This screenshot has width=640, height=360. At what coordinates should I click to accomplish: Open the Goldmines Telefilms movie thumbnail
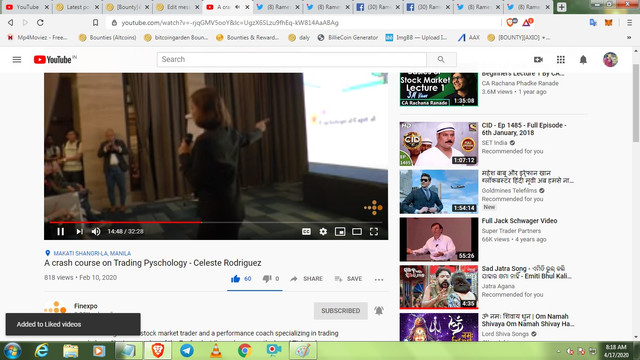coord(439,192)
